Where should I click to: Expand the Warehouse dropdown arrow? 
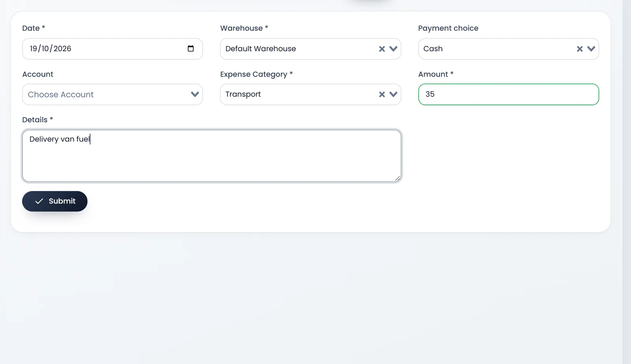[393, 49]
